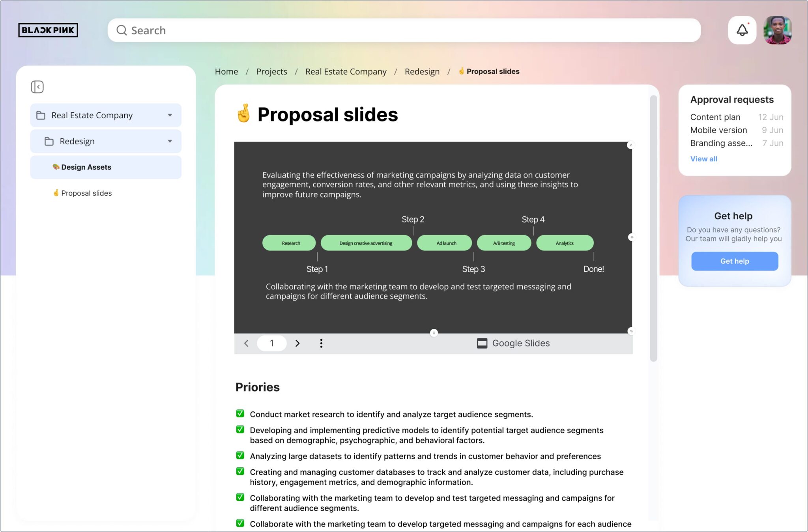808x532 pixels.
Task: Open the user profile avatar
Action: pyautogui.click(x=778, y=30)
